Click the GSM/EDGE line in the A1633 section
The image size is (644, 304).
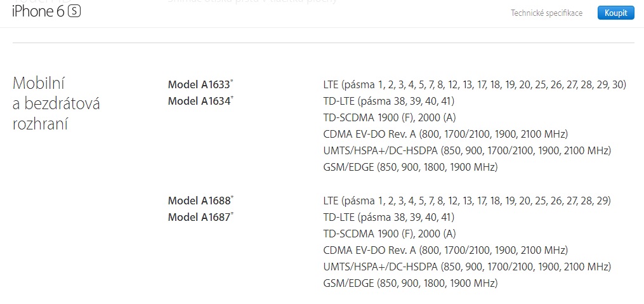[x=410, y=167]
